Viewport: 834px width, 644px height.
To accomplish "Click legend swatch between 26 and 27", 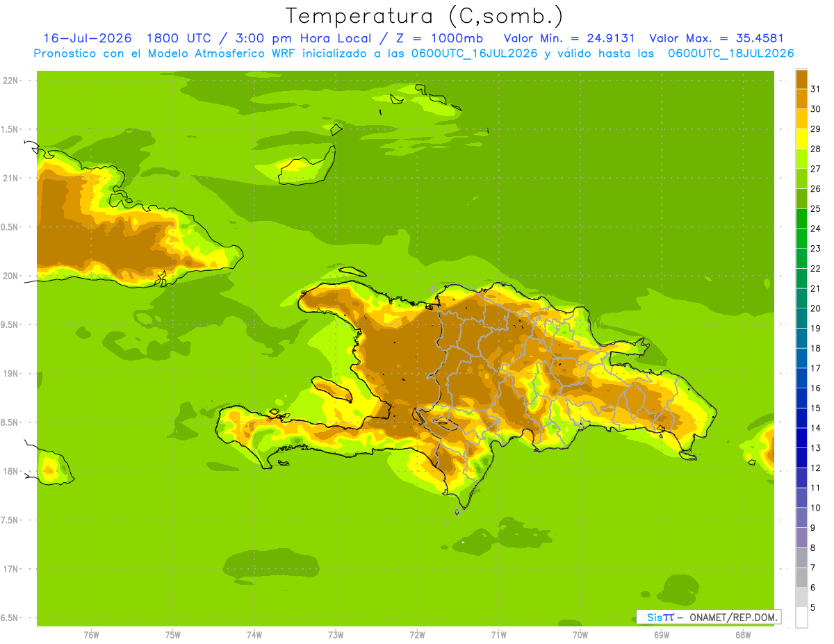I will click(x=801, y=179).
